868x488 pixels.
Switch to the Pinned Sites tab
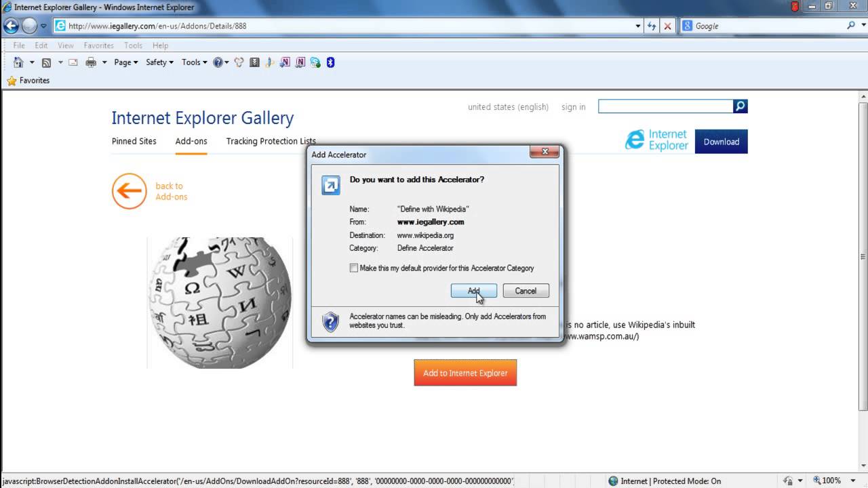[x=134, y=141]
